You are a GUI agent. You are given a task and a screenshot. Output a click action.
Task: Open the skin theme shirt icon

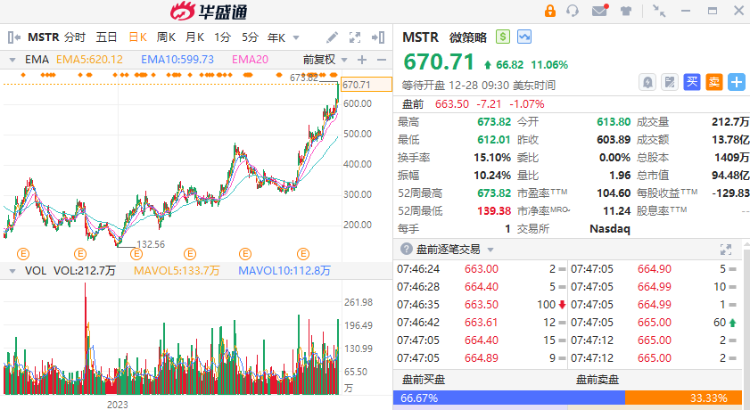tap(626, 11)
